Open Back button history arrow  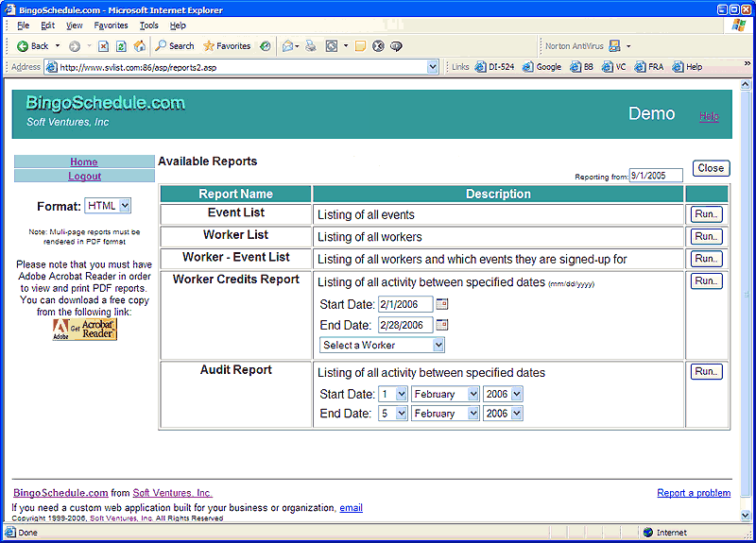pos(58,46)
